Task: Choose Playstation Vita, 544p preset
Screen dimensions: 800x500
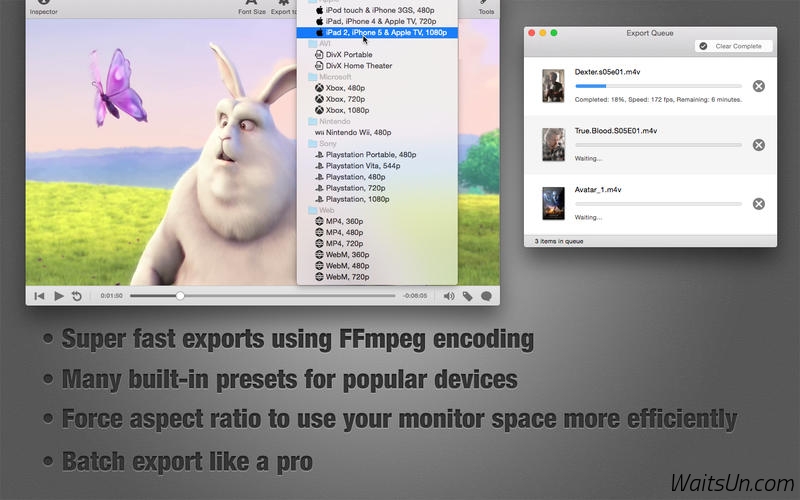Action: 377,166
